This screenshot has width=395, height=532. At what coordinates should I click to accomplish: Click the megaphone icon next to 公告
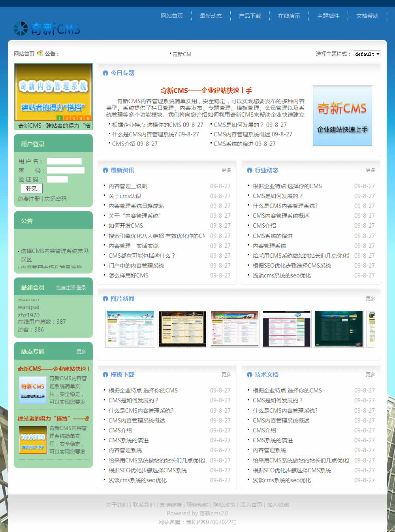coord(40,53)
